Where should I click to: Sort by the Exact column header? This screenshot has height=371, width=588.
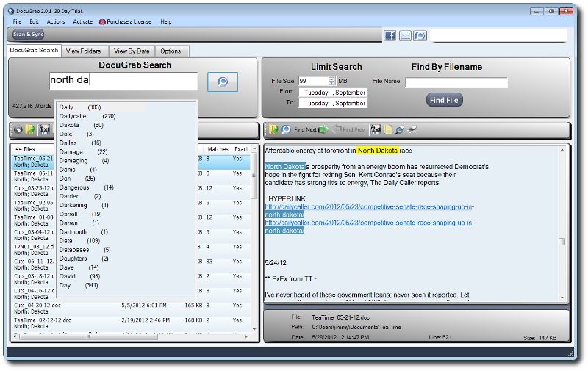pos(241,149)
